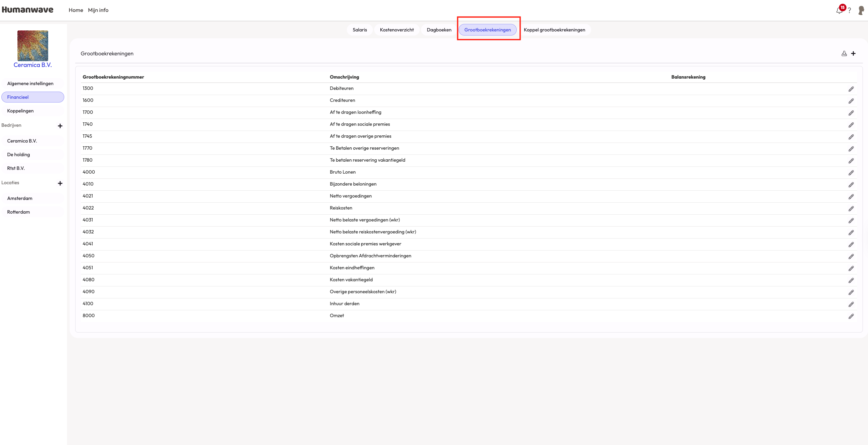The width and height of the screenshot is (868, 445).
Task: Edit the Bruto Lonen row pencil
Action: click(851, 173)
